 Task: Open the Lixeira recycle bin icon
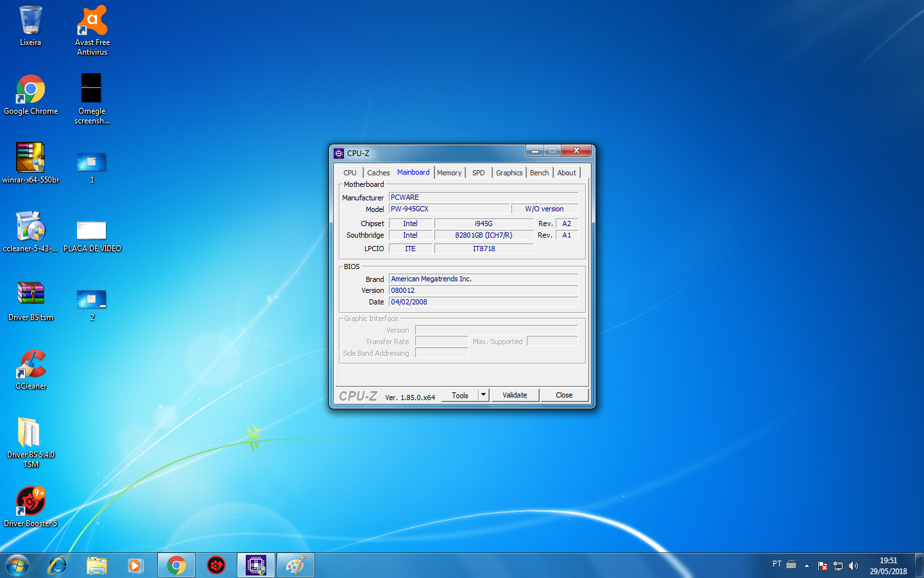30,26
